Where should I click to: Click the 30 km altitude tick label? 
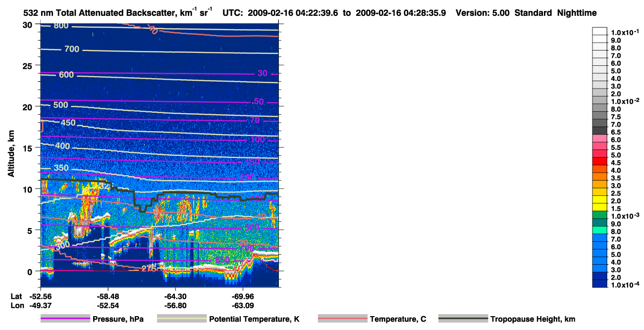[x=28, y=24]
